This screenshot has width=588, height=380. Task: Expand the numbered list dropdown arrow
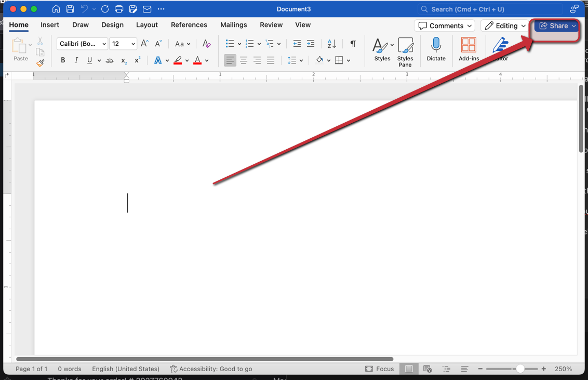point(259,44)
